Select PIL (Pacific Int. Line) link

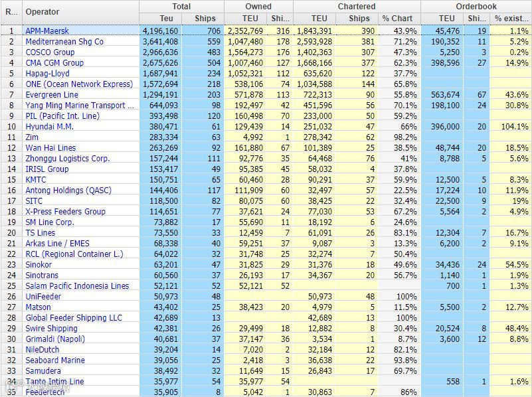tap(63, 116)
